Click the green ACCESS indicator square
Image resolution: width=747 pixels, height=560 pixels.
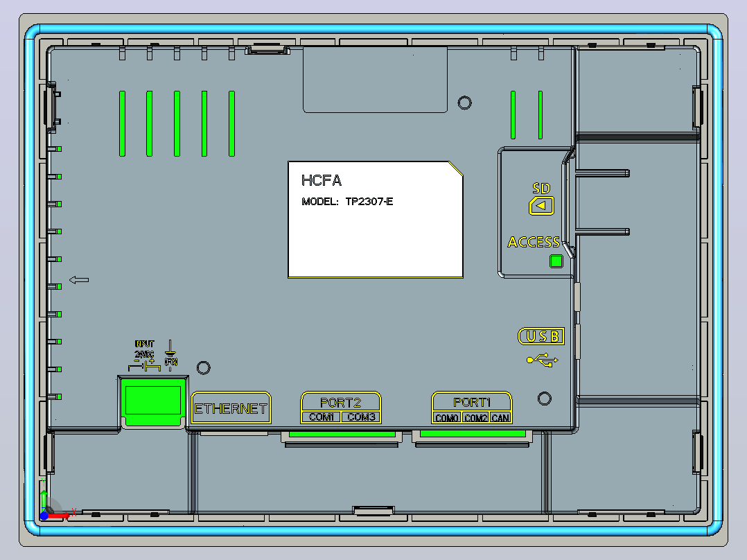point(556,261)
